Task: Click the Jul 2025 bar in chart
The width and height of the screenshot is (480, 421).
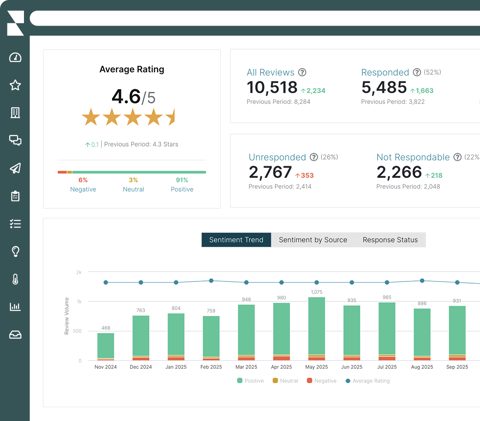Action: pos(387,331)
